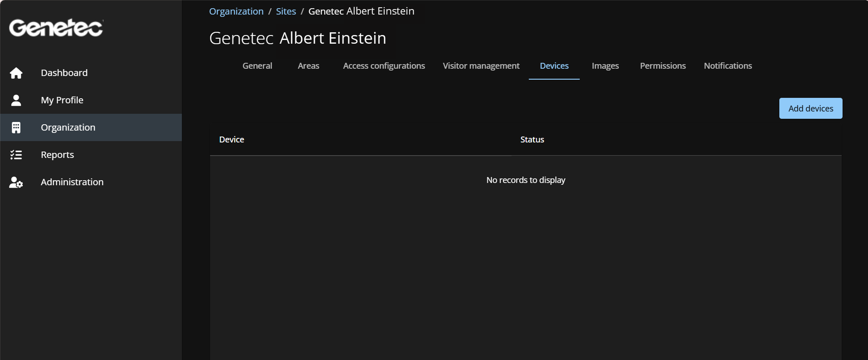Viewport: 868px width, 360px height.
Task: Click the Genetec logo
Action: [56, 28]
